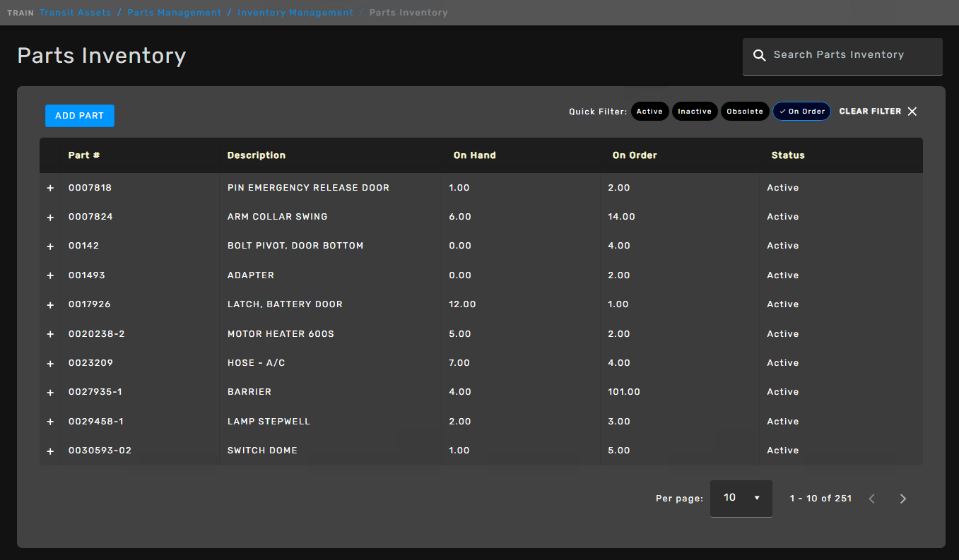Expand row for part 00142
This screenshot has width=959, height=560.
pyautogui.click(x=50, y=246)
